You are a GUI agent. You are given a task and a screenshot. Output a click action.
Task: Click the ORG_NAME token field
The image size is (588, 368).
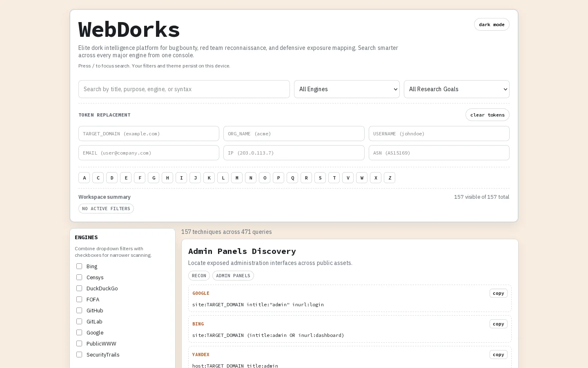(294, 134)
